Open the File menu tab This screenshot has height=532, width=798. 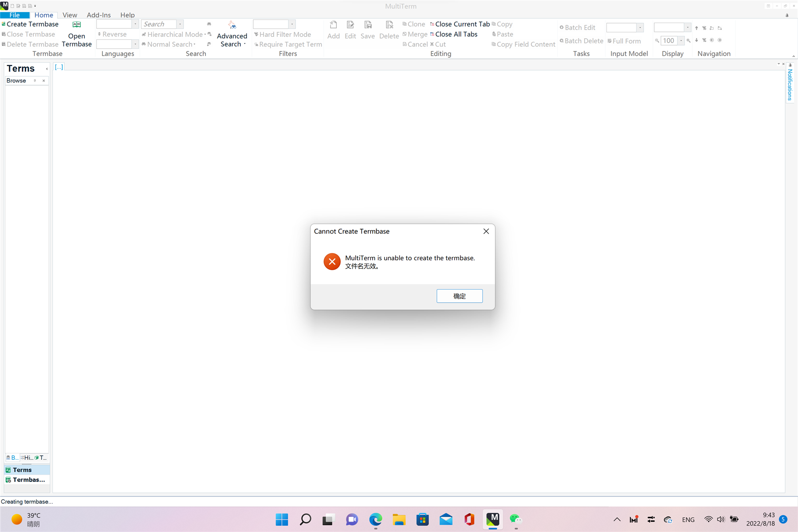coord(15,15)
